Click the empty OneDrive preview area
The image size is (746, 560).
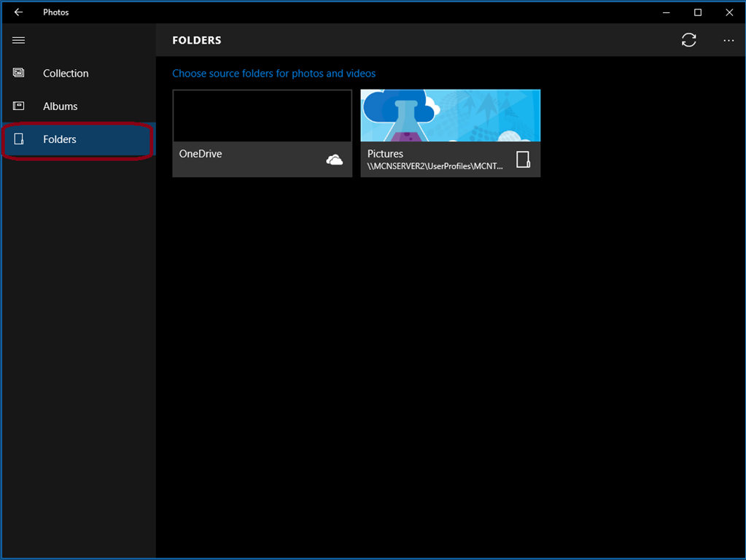click(262, 116)
